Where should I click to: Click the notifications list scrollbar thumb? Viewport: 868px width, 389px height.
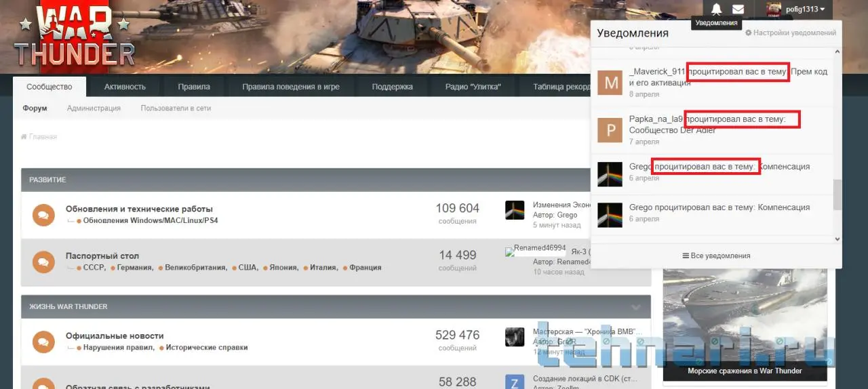[x=837, y=194]
